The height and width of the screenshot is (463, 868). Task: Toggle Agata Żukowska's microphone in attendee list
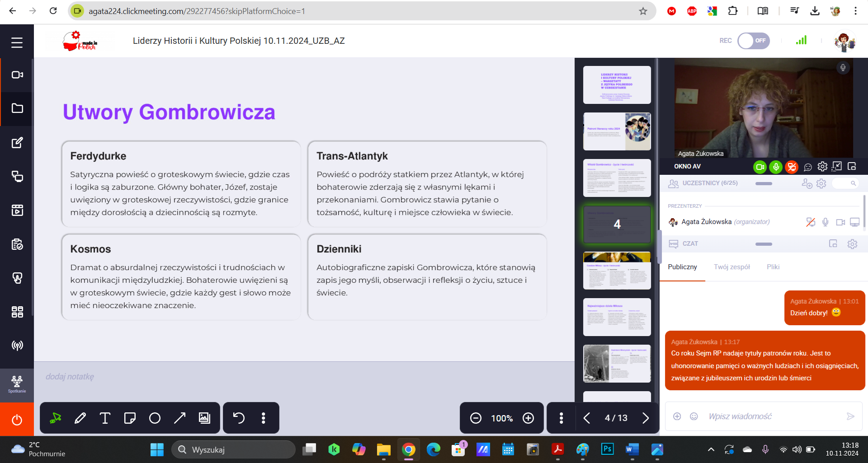pyautogui.click(x=826, y=222)
